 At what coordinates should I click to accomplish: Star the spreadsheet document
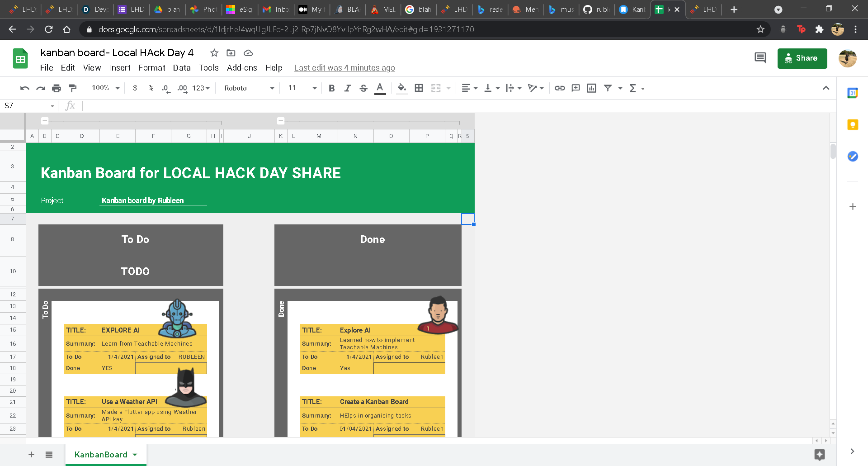(x=214, y=53)
